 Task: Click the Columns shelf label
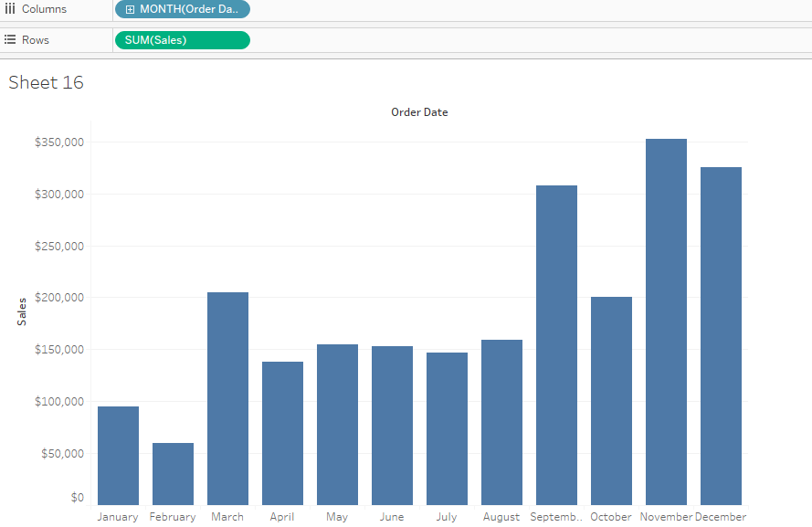click(x=44, y=9)
